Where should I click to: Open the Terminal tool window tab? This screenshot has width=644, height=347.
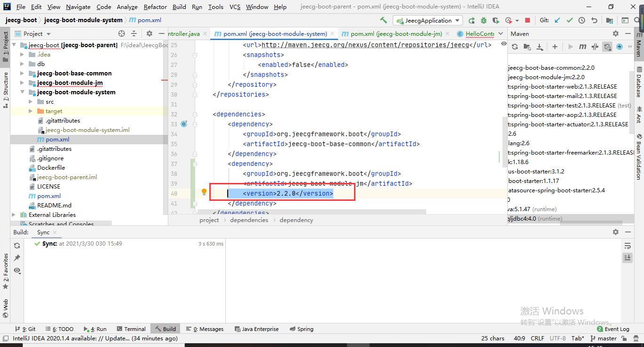pos(131,329)
